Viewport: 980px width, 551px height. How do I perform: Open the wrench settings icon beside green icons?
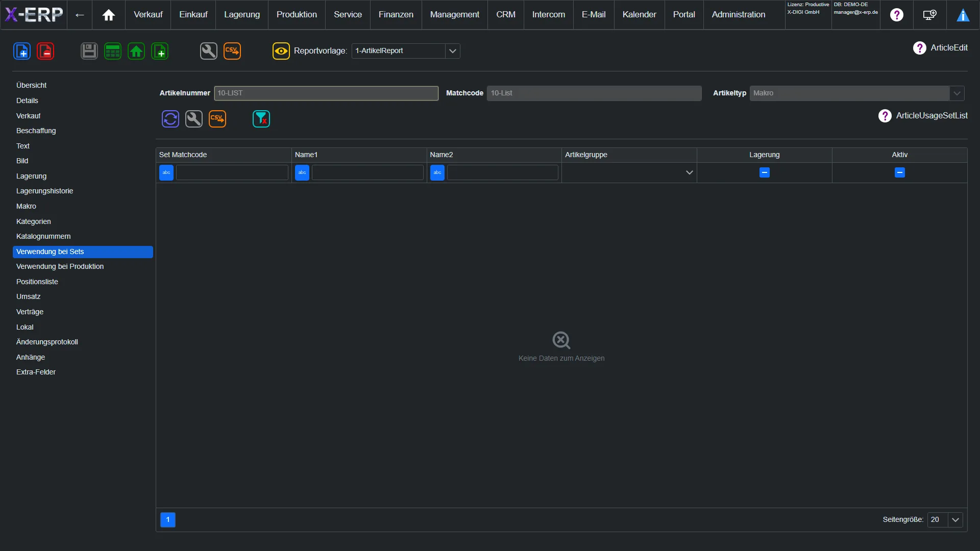click(x=209, y=51)
